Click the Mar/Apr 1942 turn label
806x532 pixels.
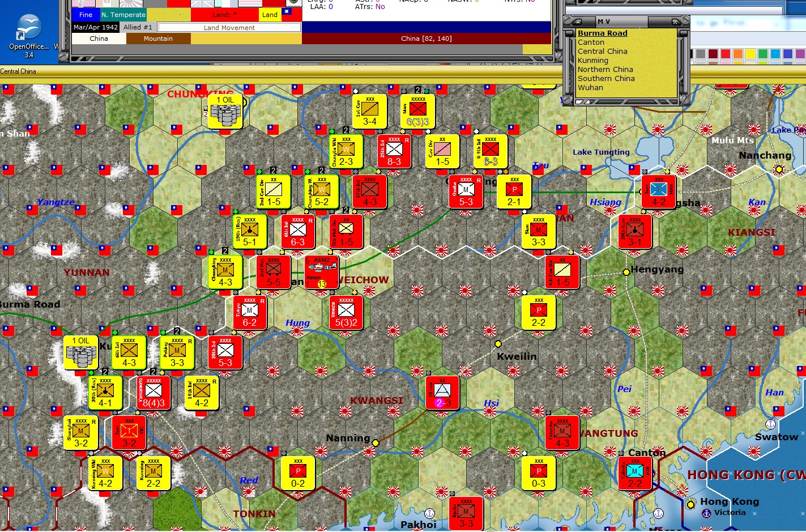click(96, 27)
